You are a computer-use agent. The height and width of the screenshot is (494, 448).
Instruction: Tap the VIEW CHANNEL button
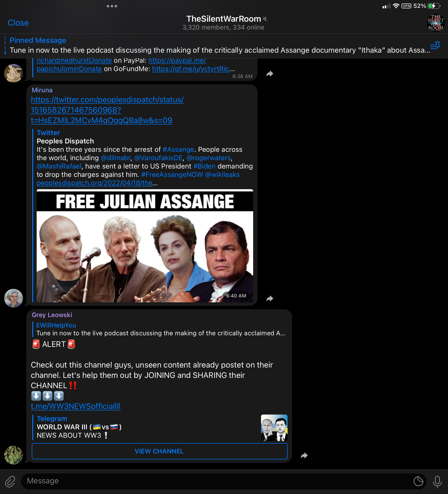[x=160, y=451]
